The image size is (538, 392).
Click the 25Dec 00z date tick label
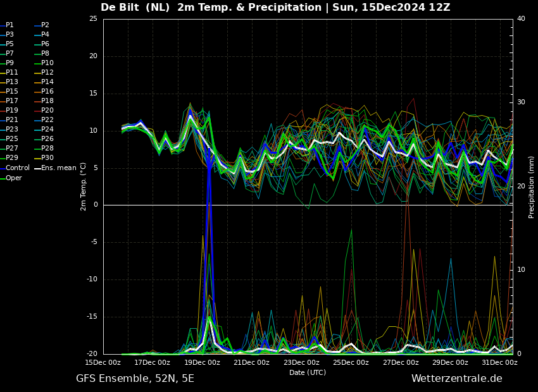tap(351, 363)
